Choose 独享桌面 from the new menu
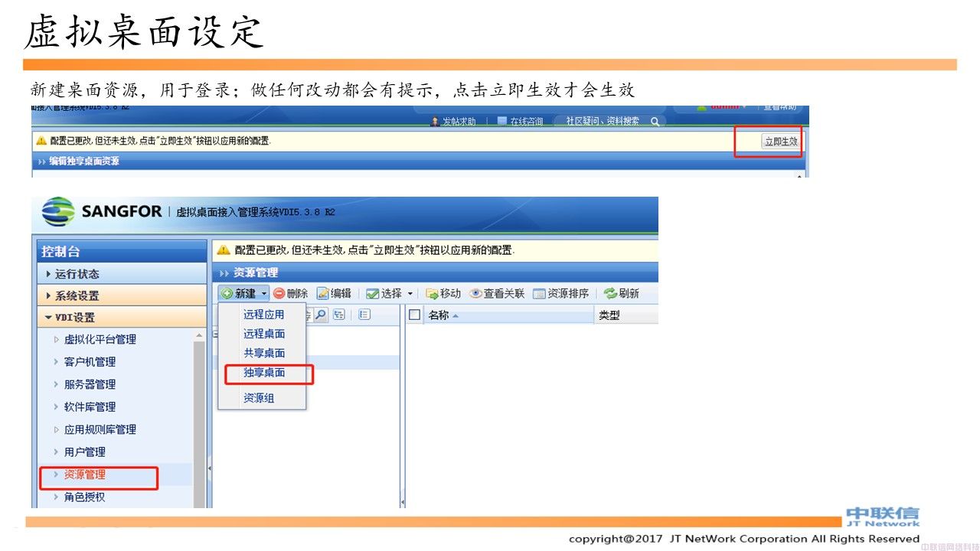This screenshot has width=980, height=551. click(263, 373)
